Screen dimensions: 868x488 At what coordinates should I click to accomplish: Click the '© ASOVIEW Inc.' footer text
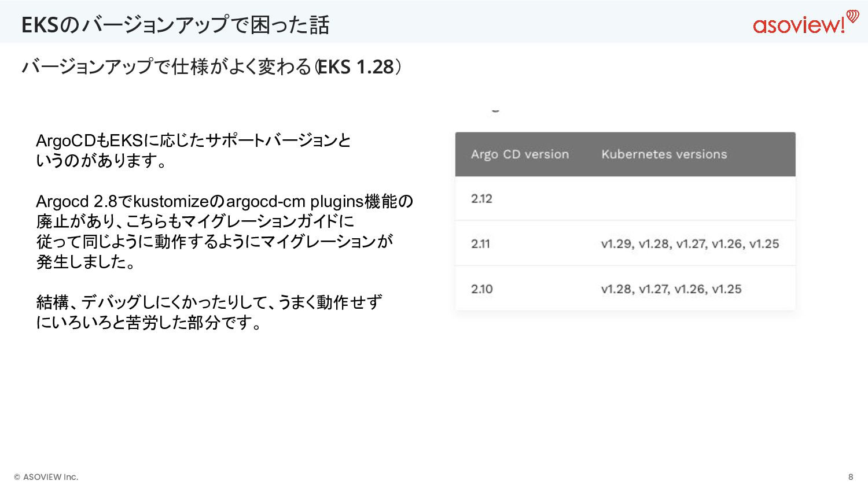tap(46, 477)
